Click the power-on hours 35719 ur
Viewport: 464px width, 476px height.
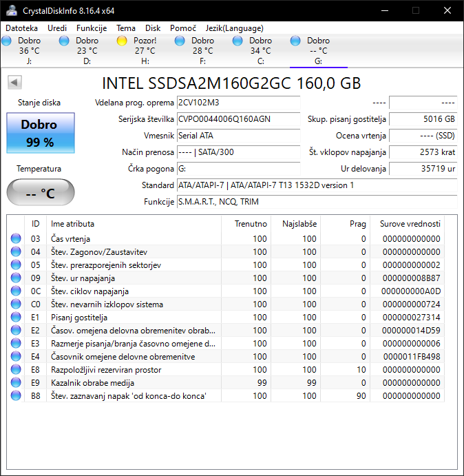tap(423, 169)
